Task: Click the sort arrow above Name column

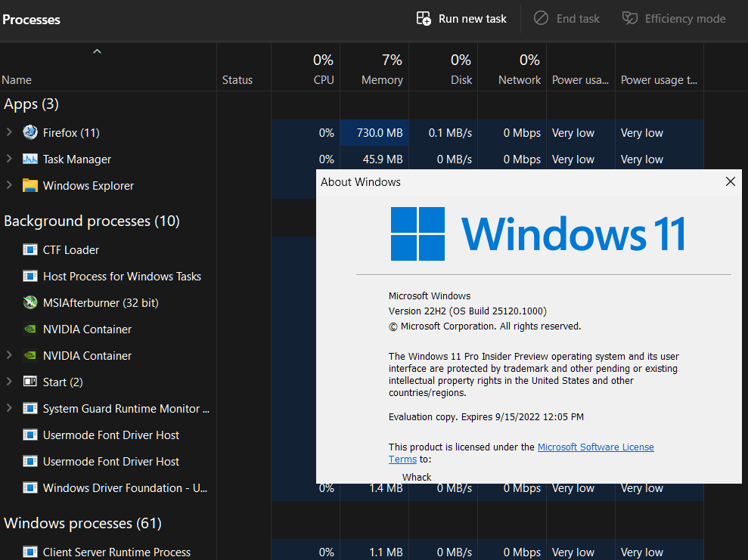Action: [97, 51]
